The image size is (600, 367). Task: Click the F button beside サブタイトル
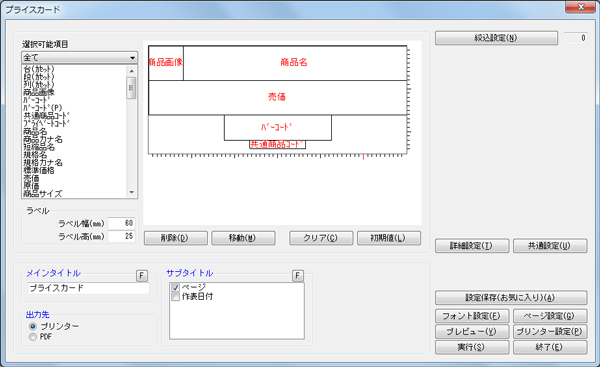(298, 276)
